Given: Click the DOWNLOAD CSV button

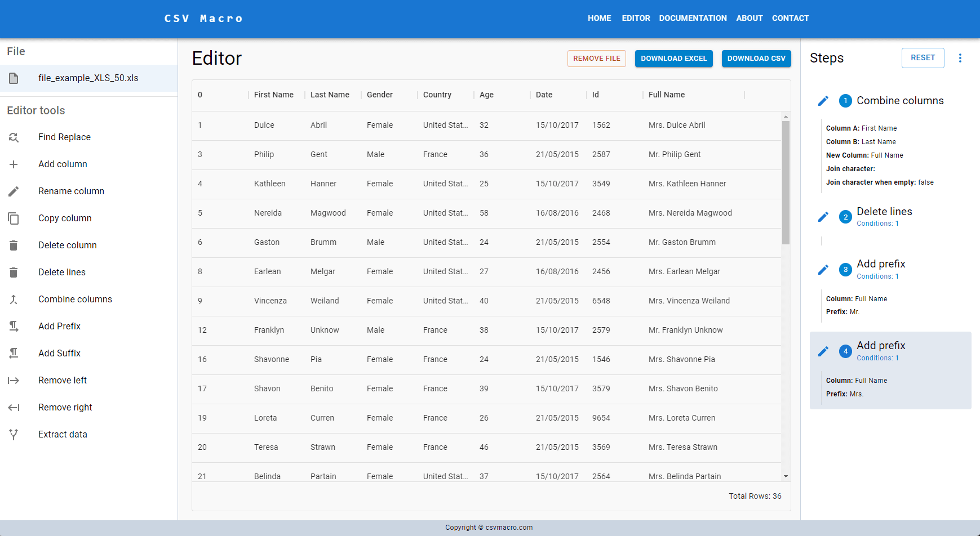Looking at the screenshot, I should (x=756, y=59).
